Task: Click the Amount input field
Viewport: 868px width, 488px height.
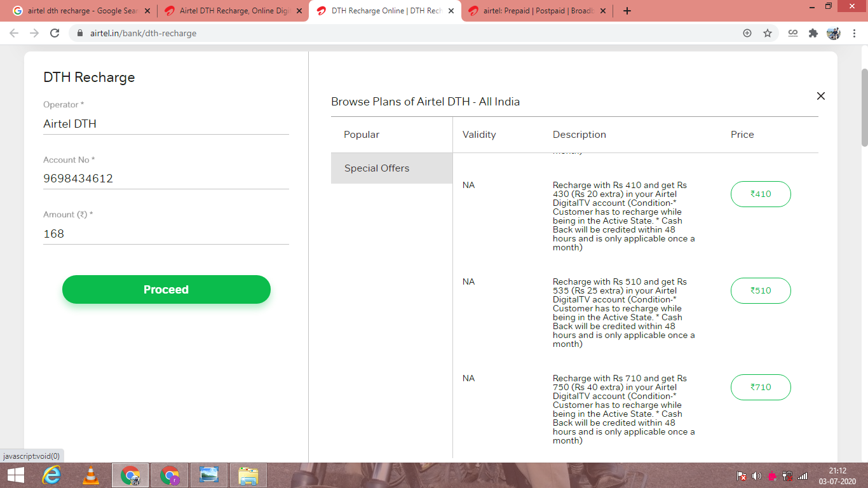Action: point(166,234)
